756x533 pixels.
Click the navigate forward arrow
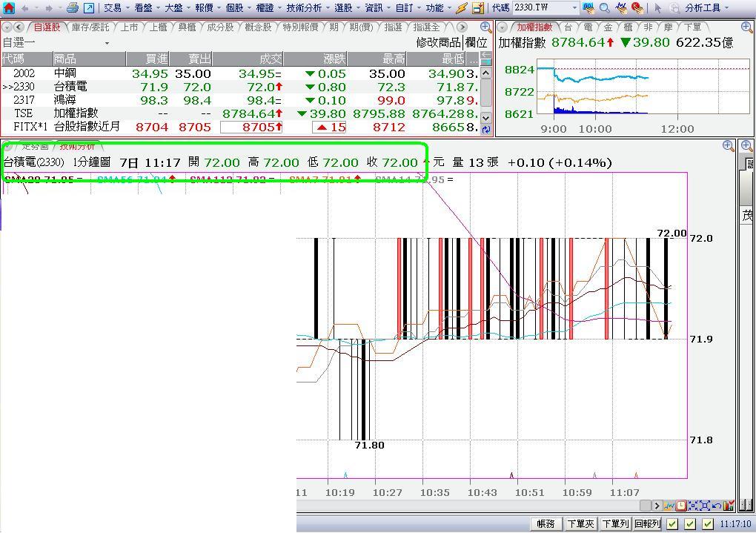(x=49, y=8)
